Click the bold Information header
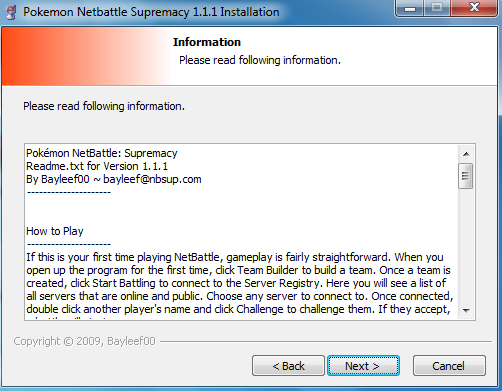Screen dimensions: 502x391 [207, 42]
